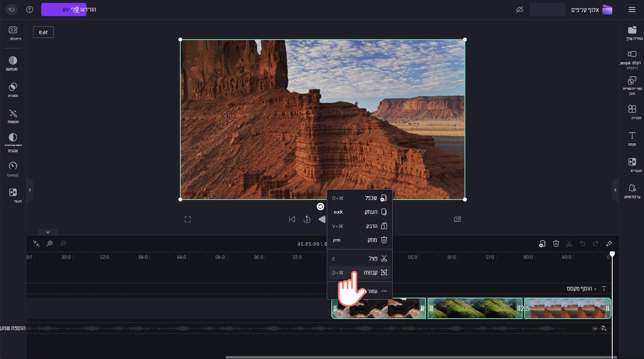Click the help question mark icon
Viewport: 644px width, 359px height.
tap(30, 9)
